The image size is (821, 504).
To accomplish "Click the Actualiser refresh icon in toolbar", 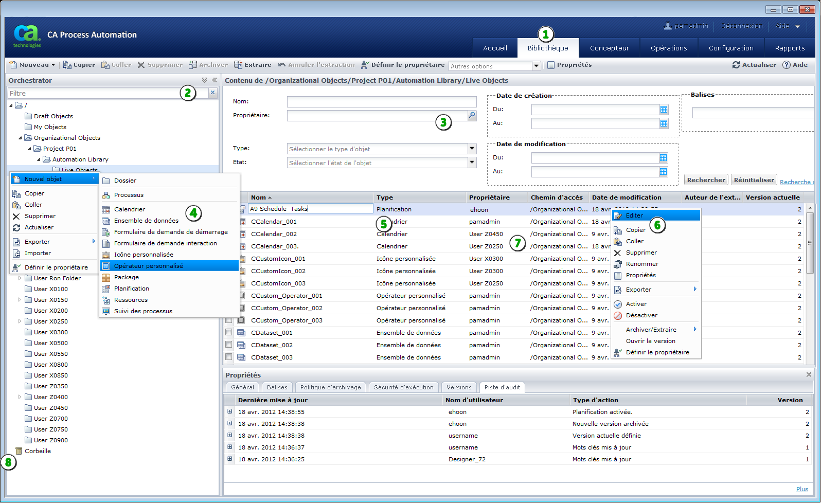I will point(736,65).
